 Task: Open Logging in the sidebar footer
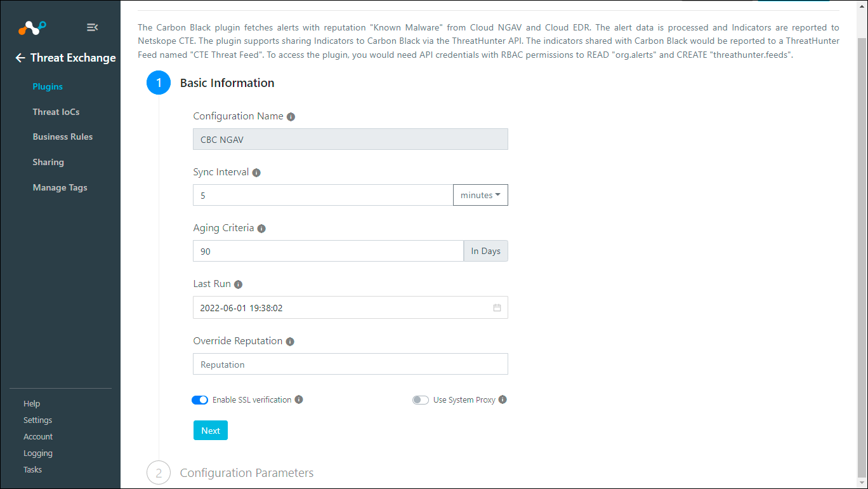coord(38,453)
